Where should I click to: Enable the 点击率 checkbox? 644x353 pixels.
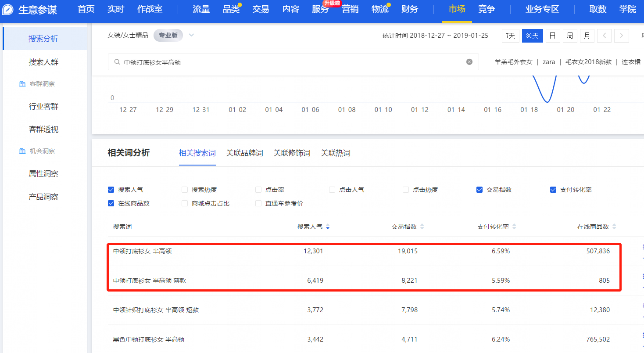click(258, 190)
